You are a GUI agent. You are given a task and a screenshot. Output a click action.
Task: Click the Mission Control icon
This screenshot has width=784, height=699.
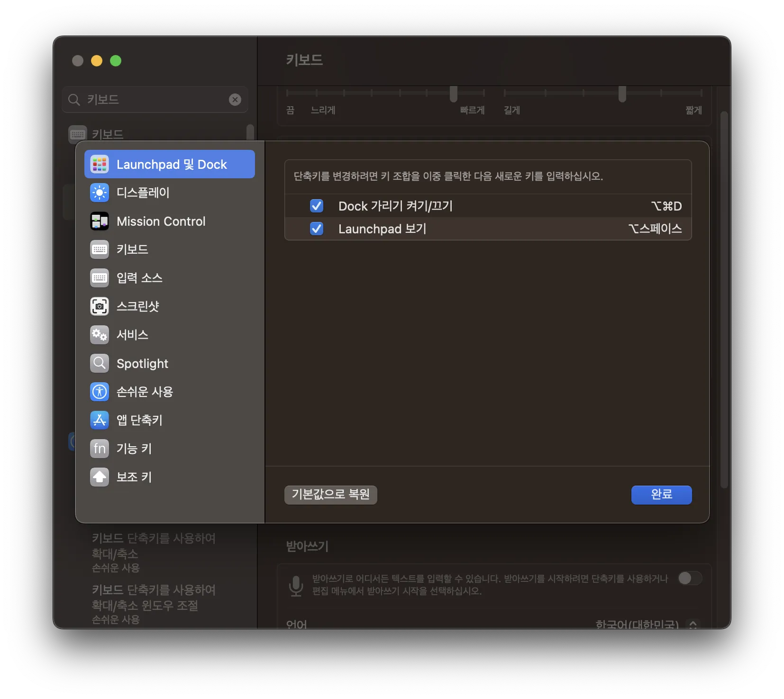(100, 221)
